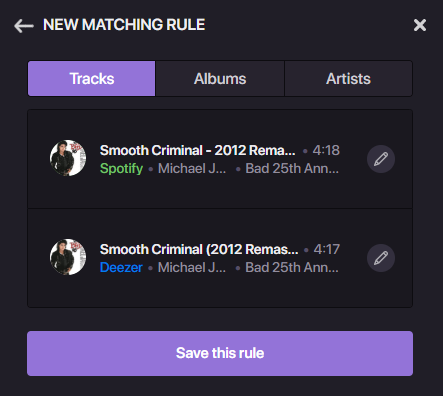The height and width of the screenshot is (396, 443).
Task: Click the Spotify track album thumbnail
Action: click(68, 158)
